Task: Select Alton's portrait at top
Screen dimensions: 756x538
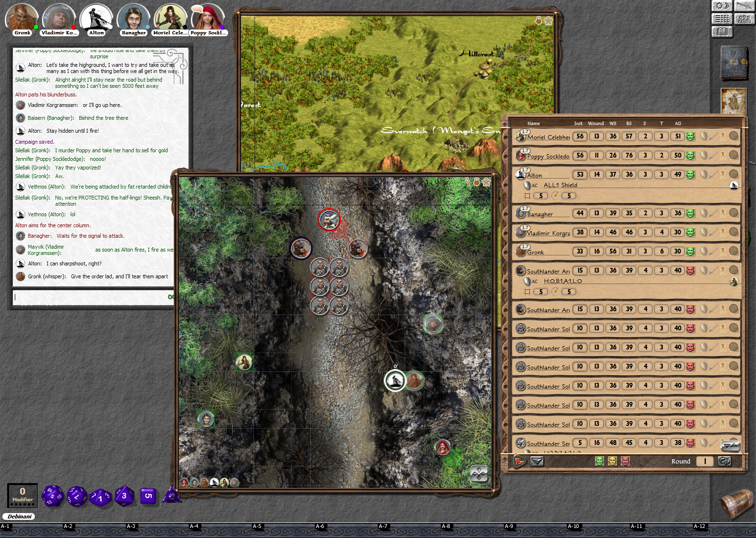Action: click(96, 20)
